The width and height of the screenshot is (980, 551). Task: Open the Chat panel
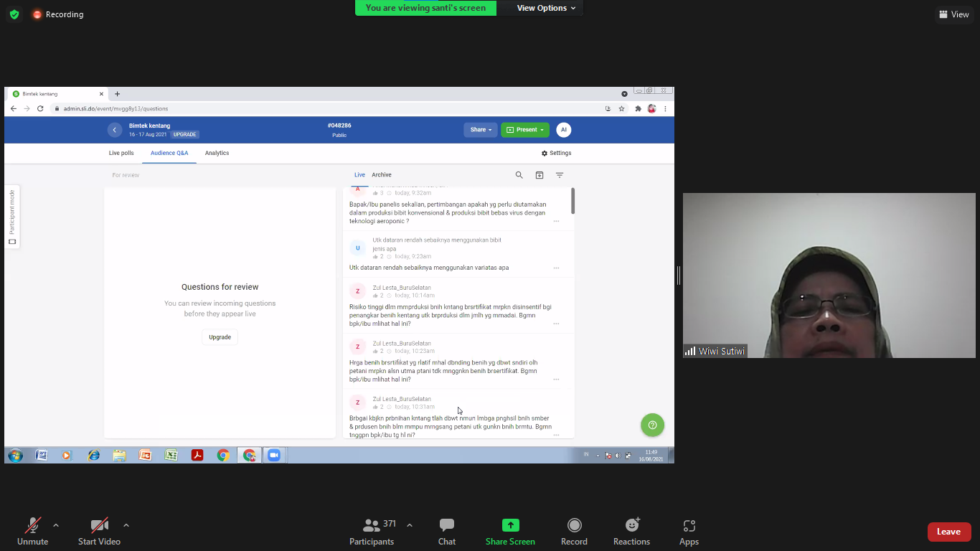[x=446, y=532]
